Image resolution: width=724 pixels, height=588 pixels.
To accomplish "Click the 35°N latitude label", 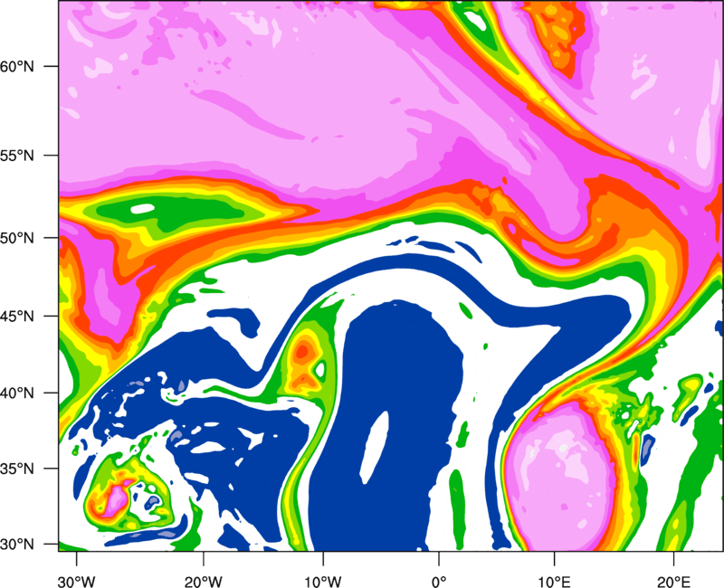I will click(x=17, y=469).
